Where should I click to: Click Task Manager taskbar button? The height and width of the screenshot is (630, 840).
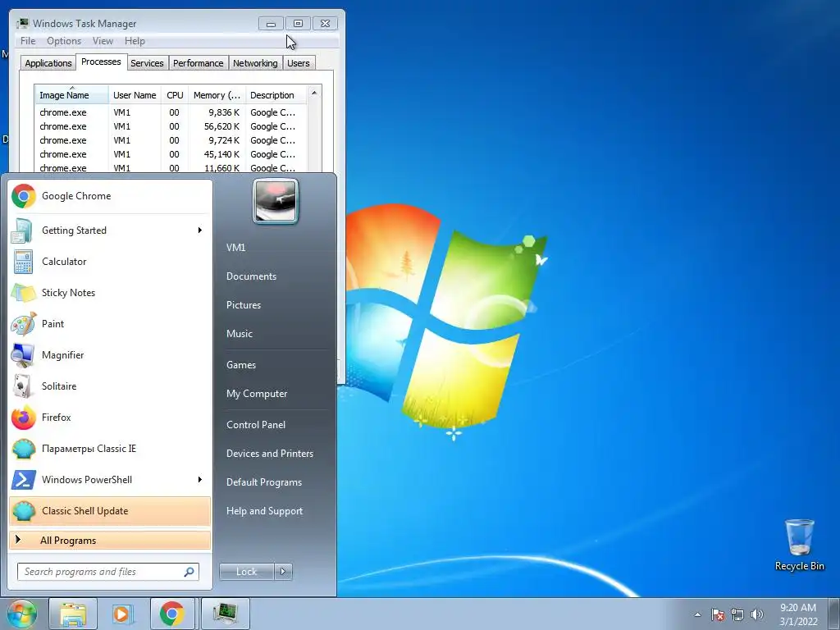[225, 614]
